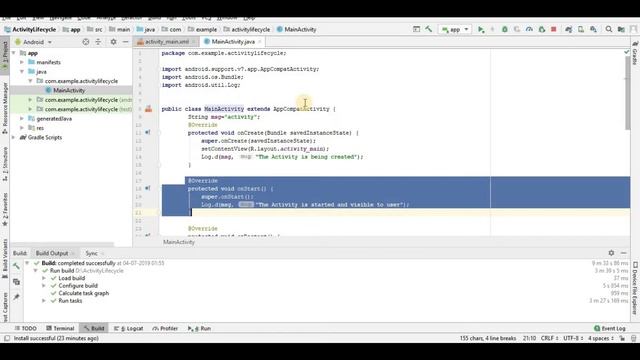The width and height of the screenshot is (640, 360).
Task: Click the UTF-8 encoding indicator
Action: [573, 338]
